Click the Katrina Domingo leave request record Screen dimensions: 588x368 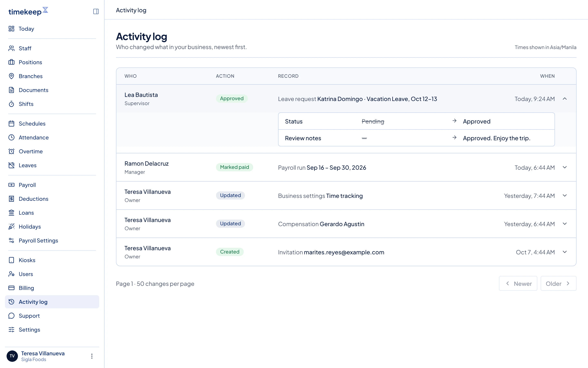pyautogui.click(x=357, y=99)
